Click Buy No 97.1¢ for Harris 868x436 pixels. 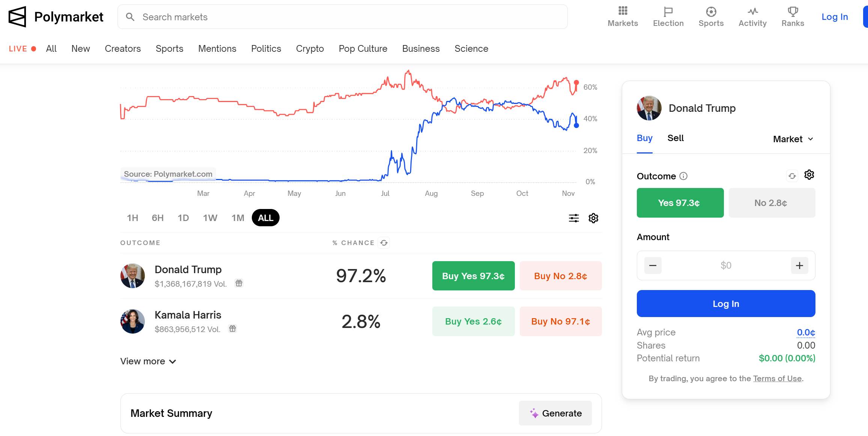560,321
